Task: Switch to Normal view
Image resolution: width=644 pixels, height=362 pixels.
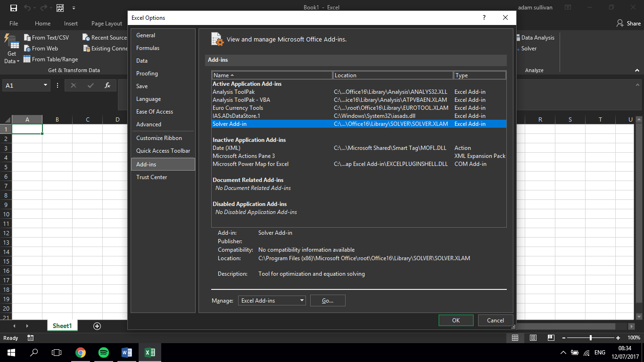Action: 515,337
